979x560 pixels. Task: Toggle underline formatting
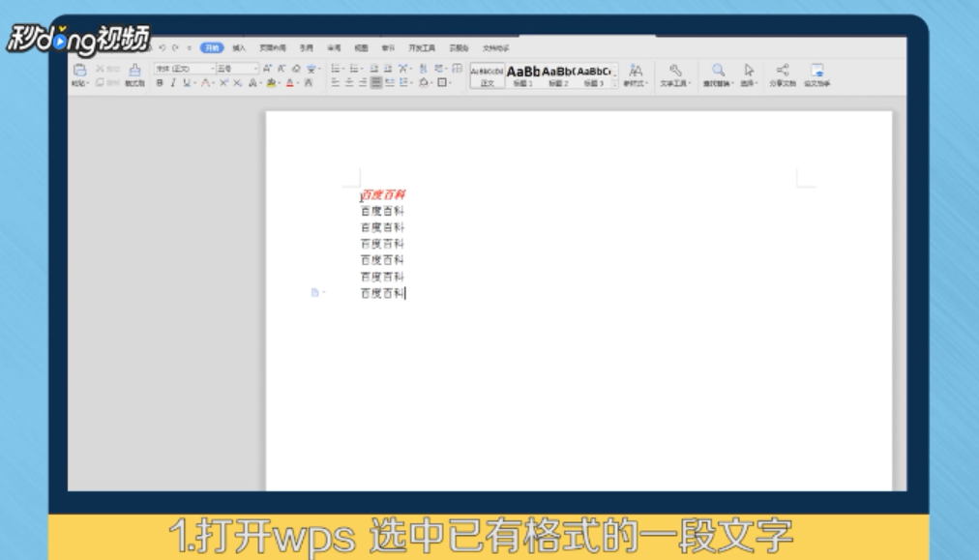187,83
